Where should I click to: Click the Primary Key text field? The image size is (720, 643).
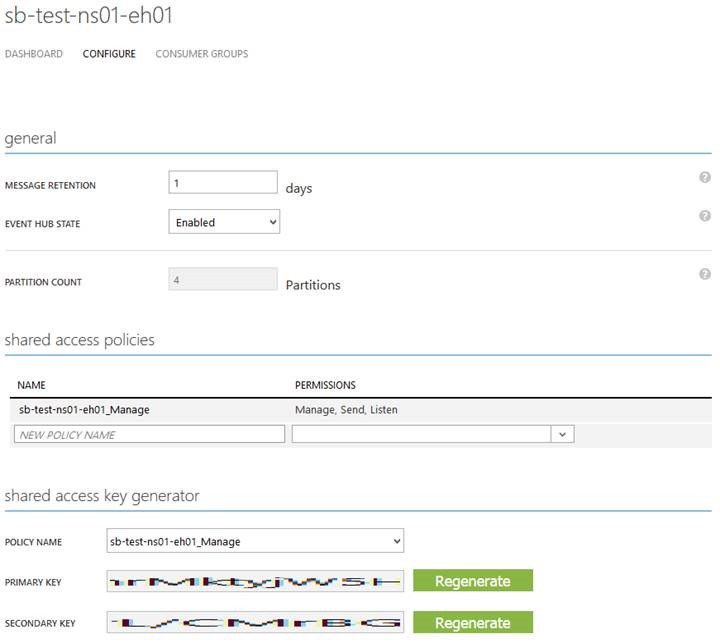[x=255, y=581]
